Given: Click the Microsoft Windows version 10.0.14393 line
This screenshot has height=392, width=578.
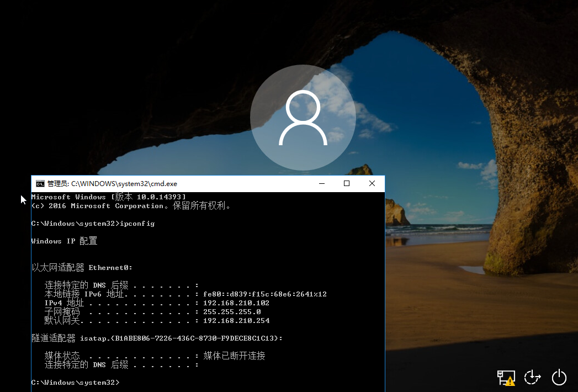Looking at the screenshot, I should tap(108, 197).
